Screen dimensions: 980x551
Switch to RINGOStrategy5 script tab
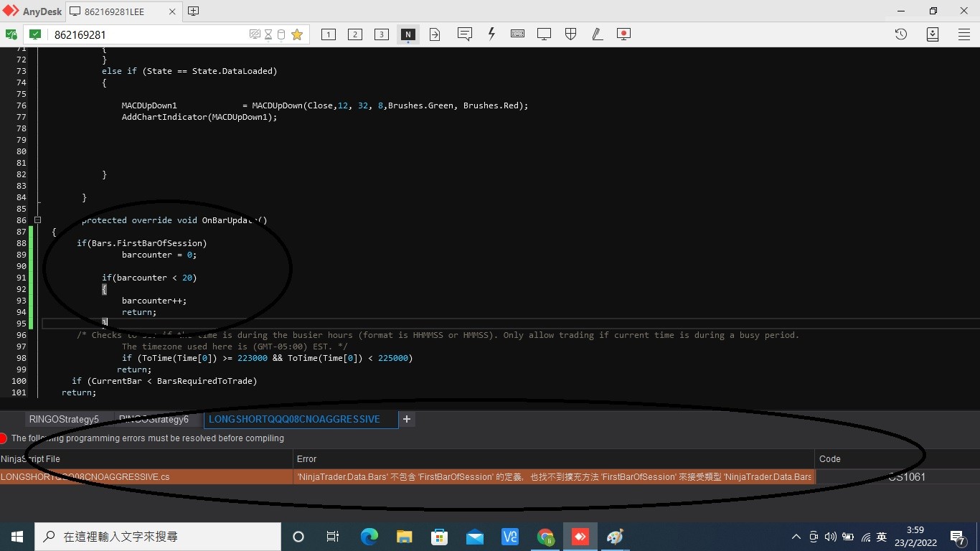64,419
